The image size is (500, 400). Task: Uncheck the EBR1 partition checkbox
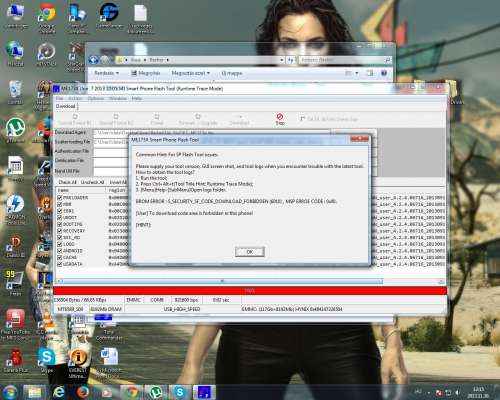coord(60,211)
